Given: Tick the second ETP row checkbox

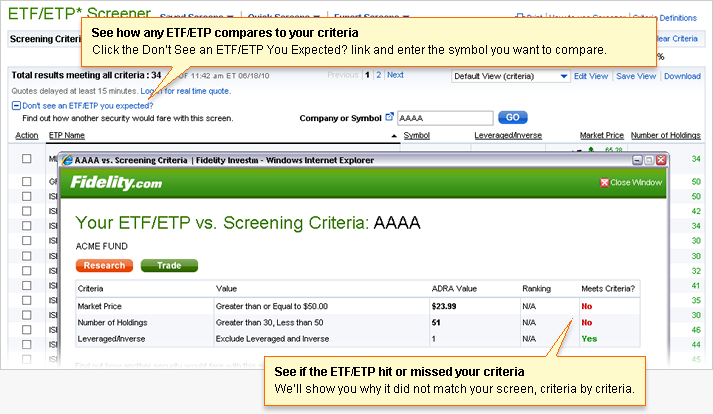Looking at the screenshot, I should coord(27,181).
